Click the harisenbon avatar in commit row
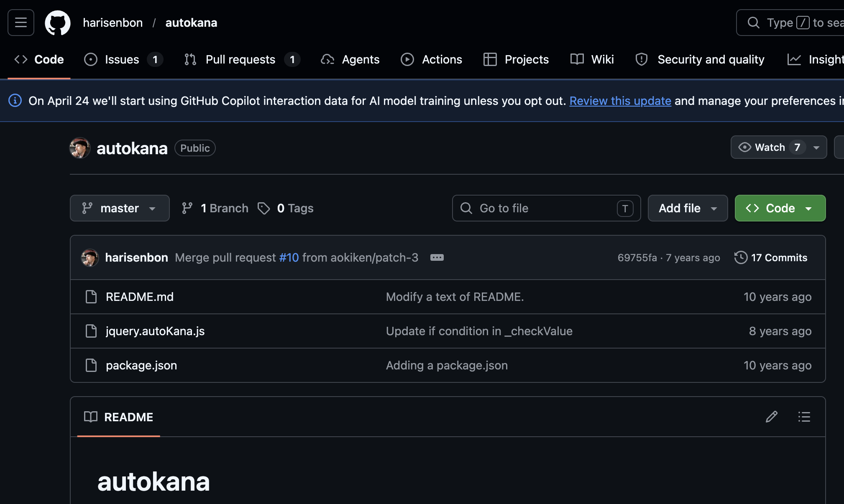Screen dimensions: 844x504 90,257
